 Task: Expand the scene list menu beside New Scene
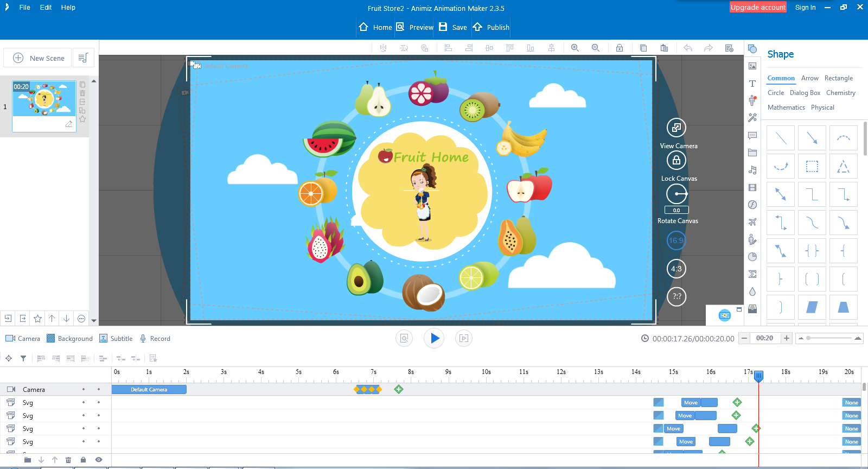[83, 58]
